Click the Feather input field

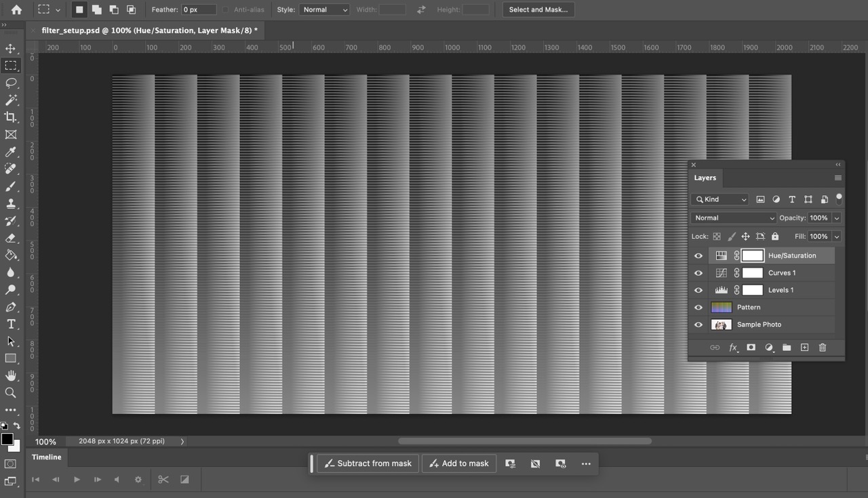[198, 9]
